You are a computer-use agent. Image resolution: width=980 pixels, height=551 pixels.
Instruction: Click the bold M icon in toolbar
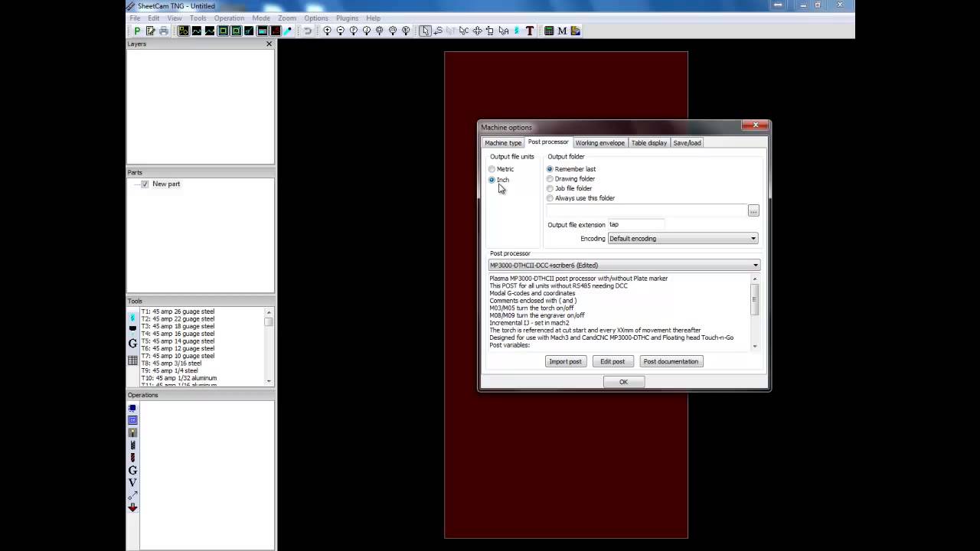click(562, 31)
